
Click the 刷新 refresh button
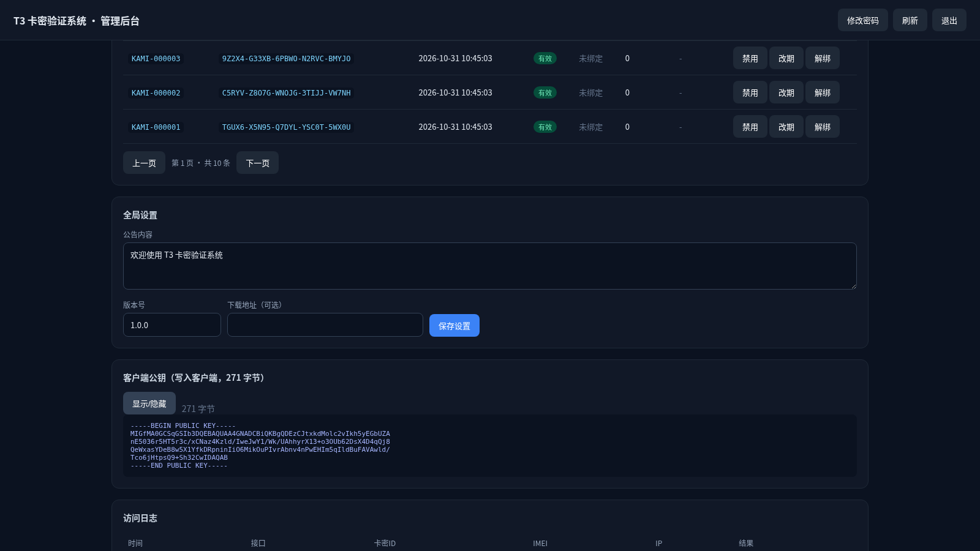pos(910,20)
